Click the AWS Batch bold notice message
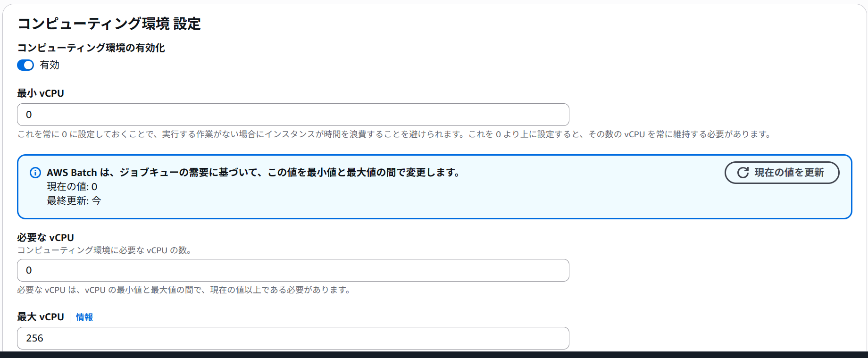The height and width of the screenshot is (358, 868). [x=253, y=173]
